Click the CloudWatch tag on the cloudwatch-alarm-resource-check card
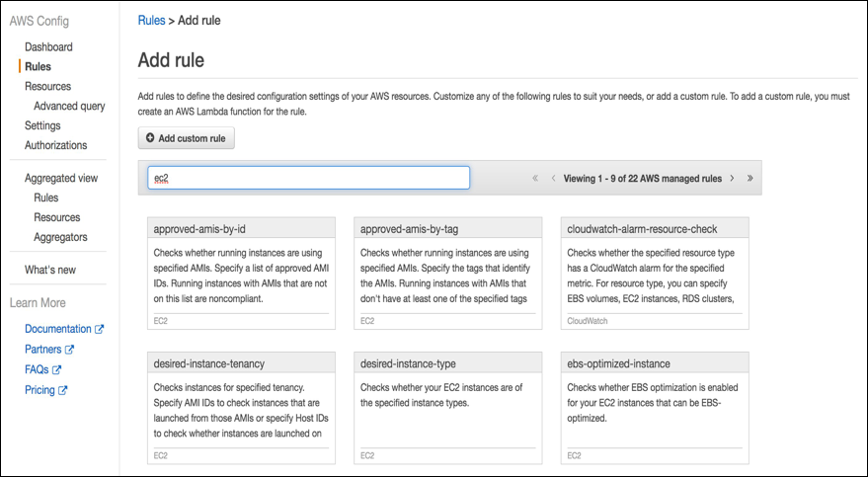 click(588, 321)
